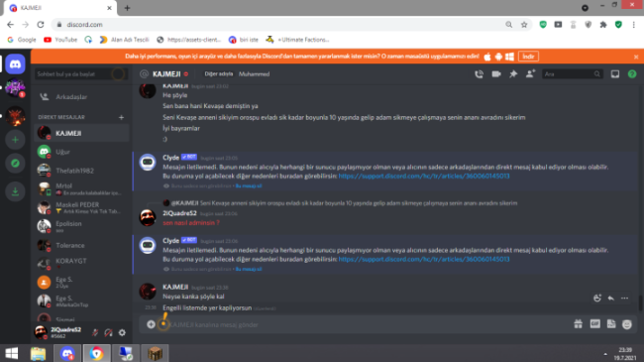Open Epolision direct message
Viewport: 644px width, 362px height.
(x=81, y=226)
